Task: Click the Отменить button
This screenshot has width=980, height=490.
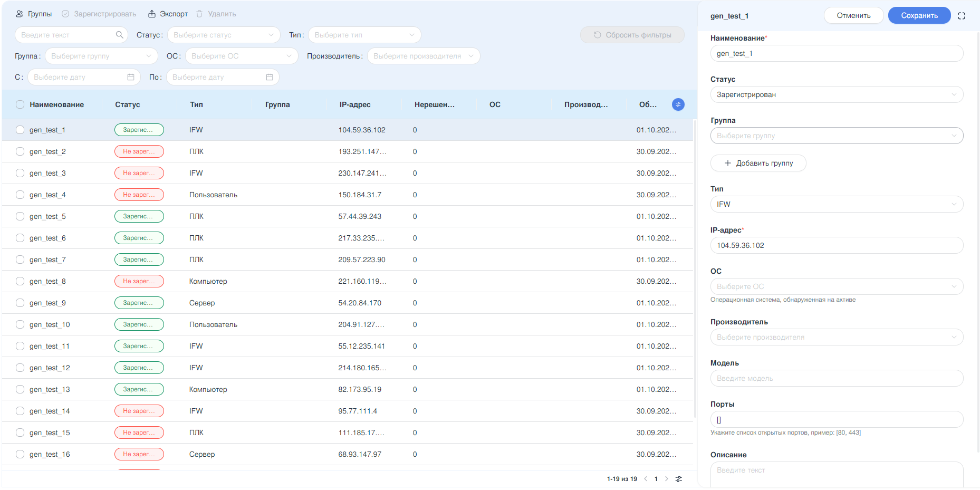Action: 853,15
